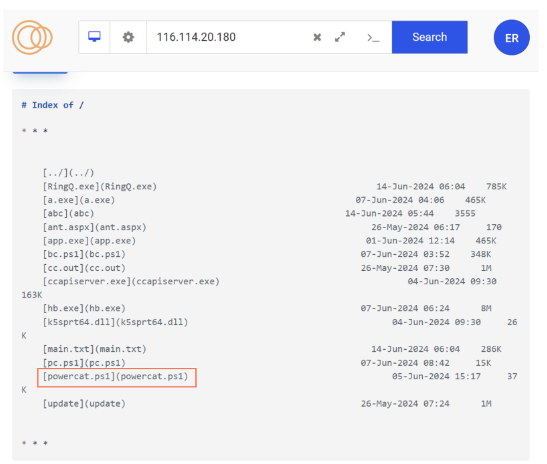
Task: Click date 14-Jun-2024 05:44 for abc
Action: 389,213
